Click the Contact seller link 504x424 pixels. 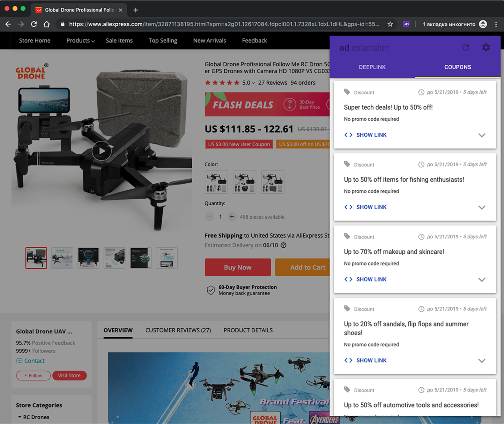tap(30, 361)
